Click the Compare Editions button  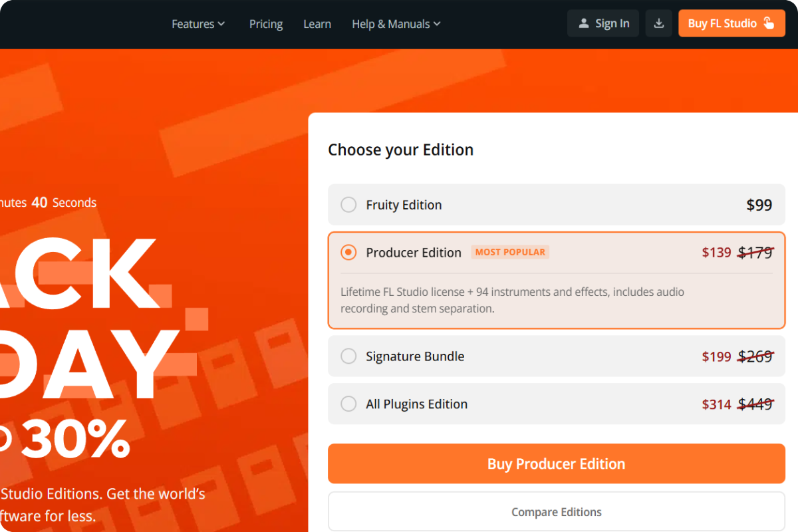click(x=556, y=512)
